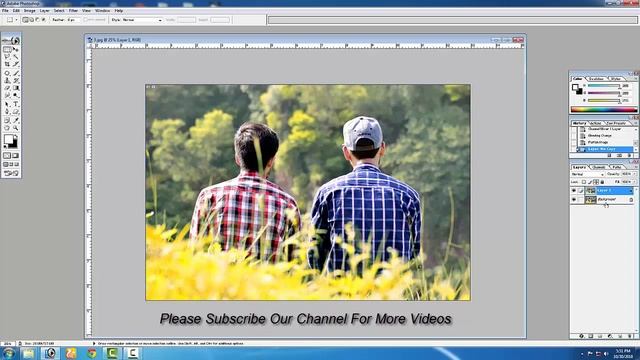Viewport: 640px width, 360px height.
Task: Select new selection mode in options bar
Action: (x=25, y=20)
